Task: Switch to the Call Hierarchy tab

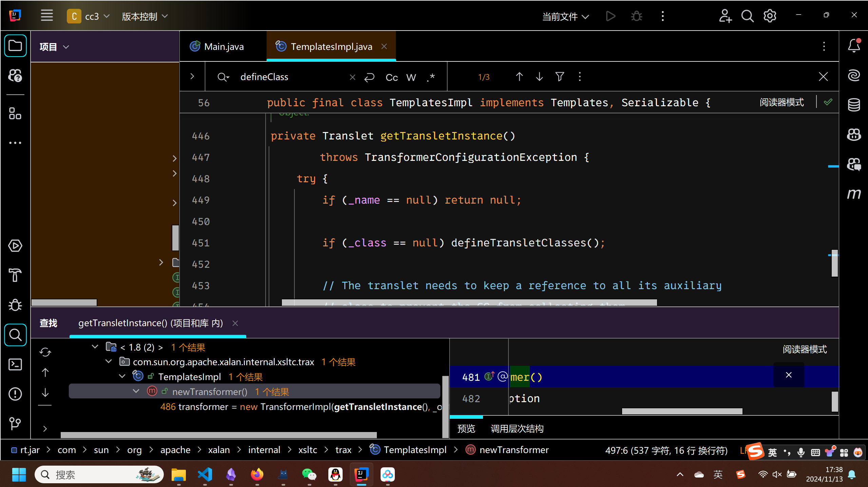Action: (x=517, y=429)
